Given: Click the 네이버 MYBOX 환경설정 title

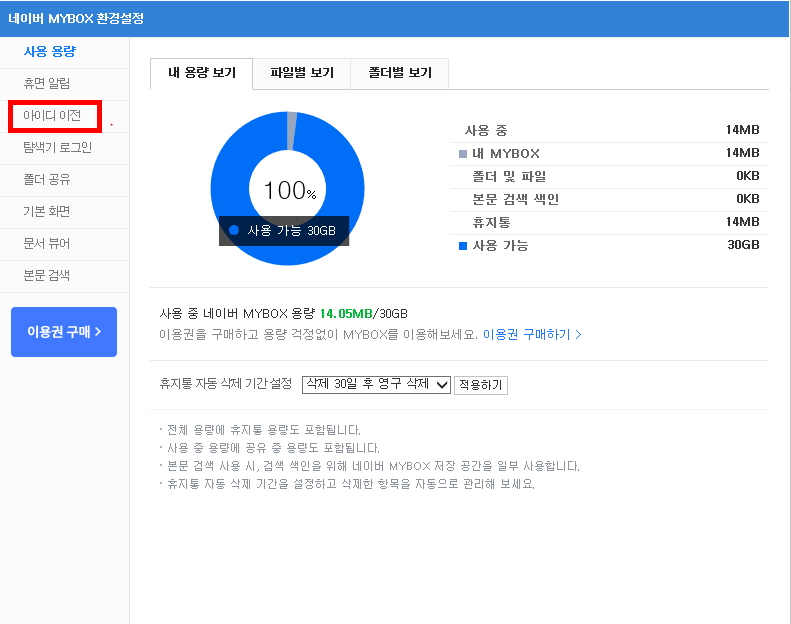Looking at the screenshot, I should click(x=76, y=19).
